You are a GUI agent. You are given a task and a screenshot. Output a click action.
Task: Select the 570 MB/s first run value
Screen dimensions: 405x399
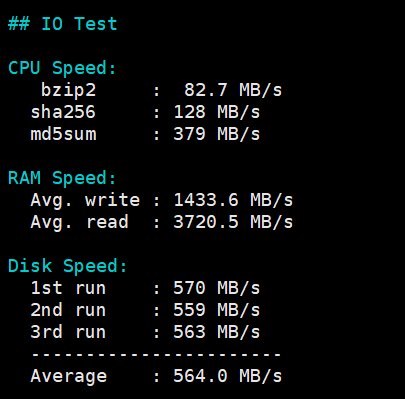[x=216, y=288]
